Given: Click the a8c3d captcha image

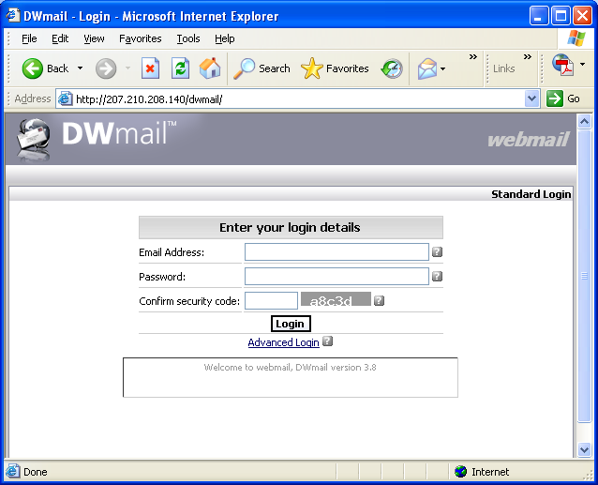Looking at the screenshot, I should [336, 299].
